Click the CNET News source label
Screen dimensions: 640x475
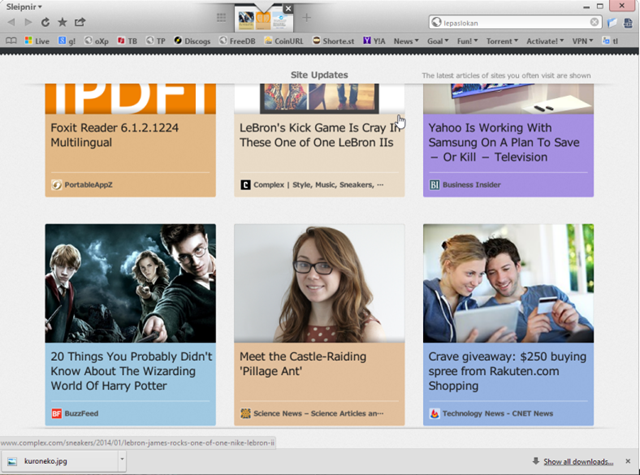pyautogui.click(x=491, y=413)
